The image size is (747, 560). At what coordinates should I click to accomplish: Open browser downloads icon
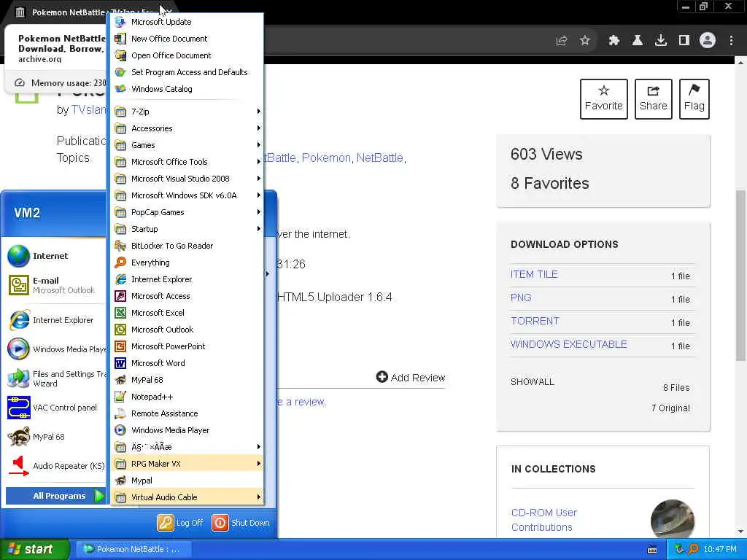(661, 41)
